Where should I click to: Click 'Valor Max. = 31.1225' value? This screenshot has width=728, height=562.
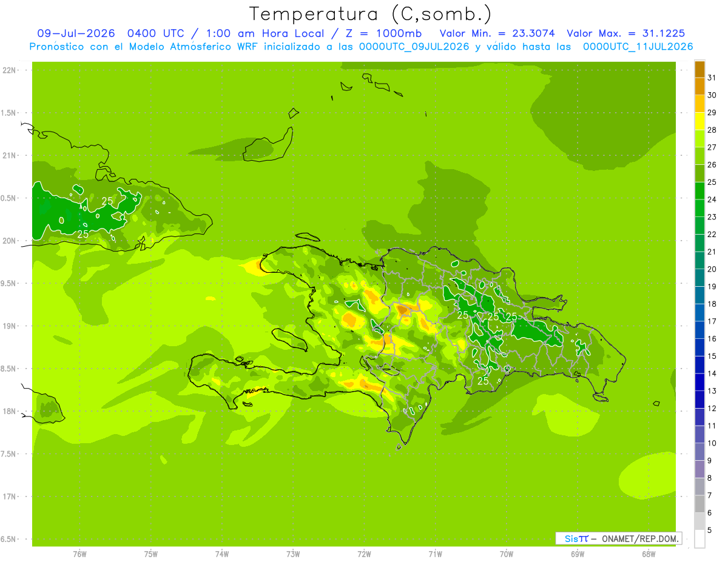point(626,33)
